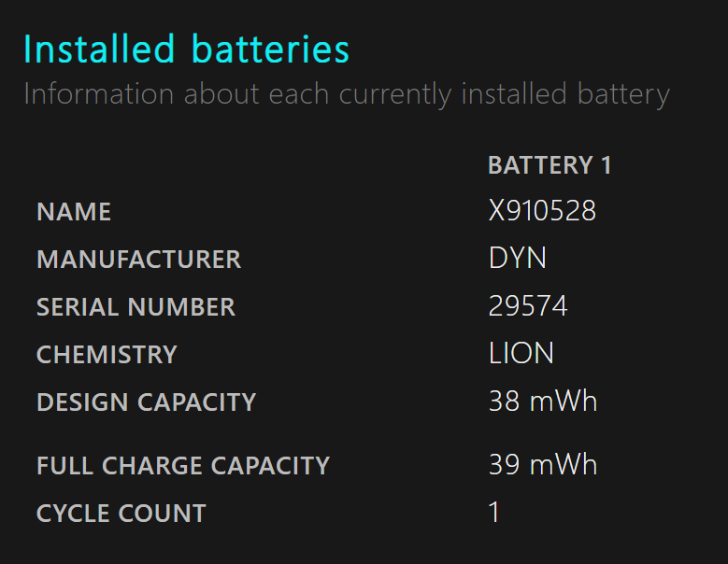
Task: Select the BATTERY 1 column header
Action: (550, 165)
